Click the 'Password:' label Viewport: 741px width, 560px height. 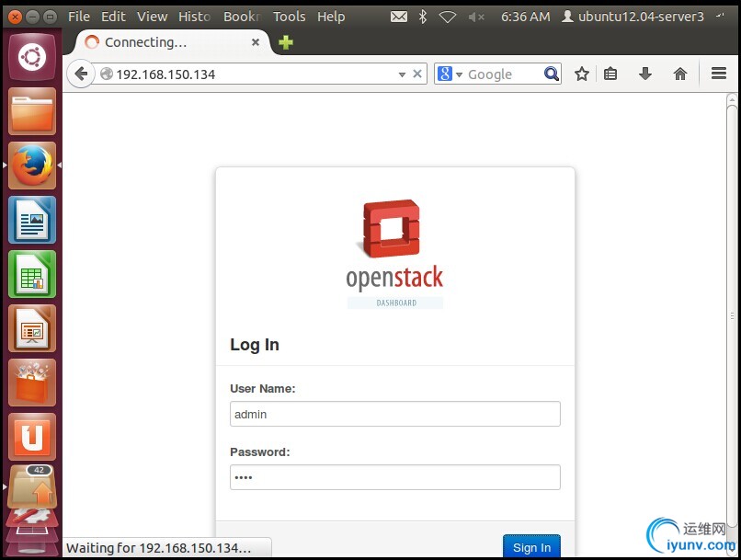point(260,451)
